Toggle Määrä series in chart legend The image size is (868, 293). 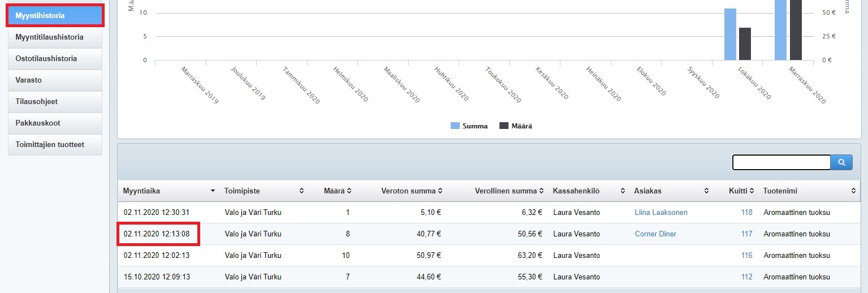(x=516, y=126)
